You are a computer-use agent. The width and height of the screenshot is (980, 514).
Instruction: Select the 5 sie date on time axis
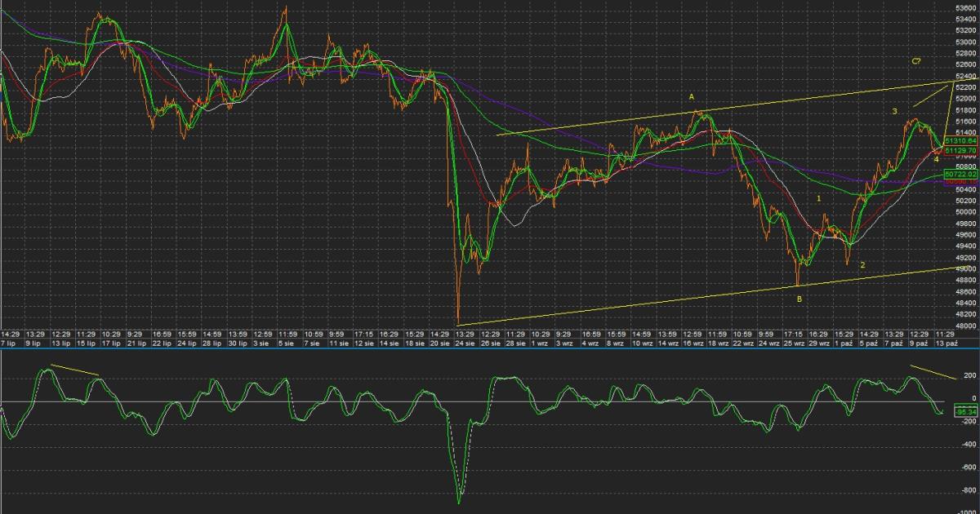coord(287,344)
